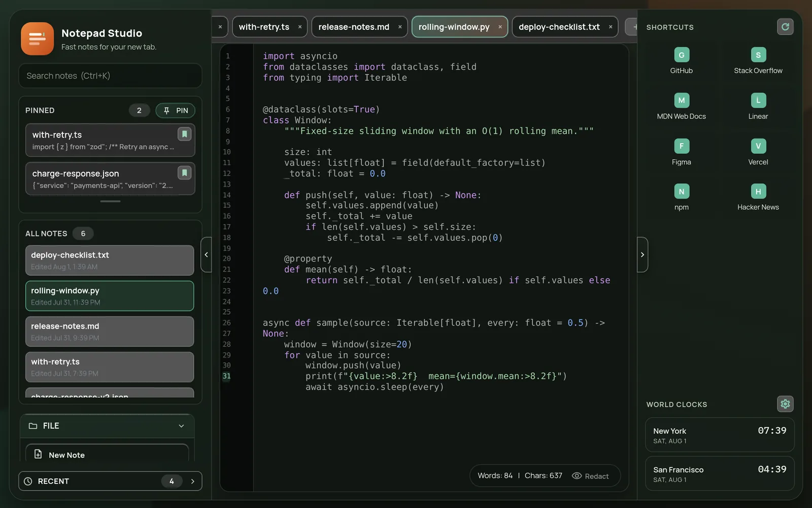Click the 'await asyncio.sleep(every)' code line
Screen dimensions: 812x508
point(375,387)
